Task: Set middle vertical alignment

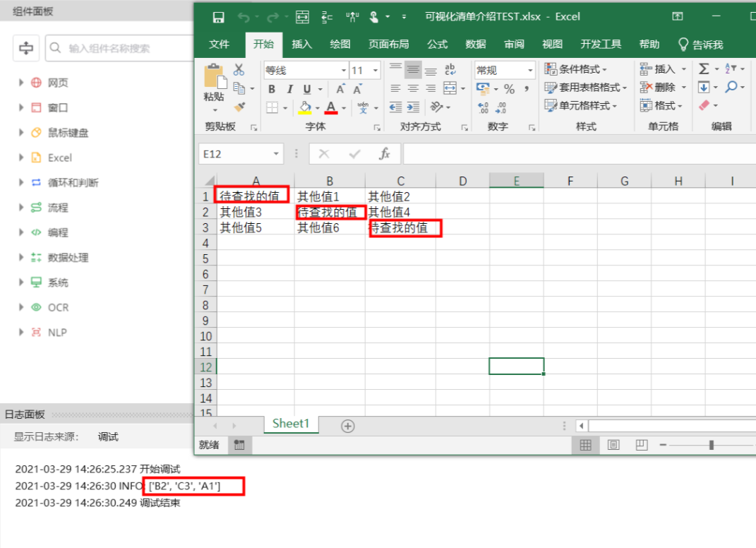Action: tap(413, 70)
